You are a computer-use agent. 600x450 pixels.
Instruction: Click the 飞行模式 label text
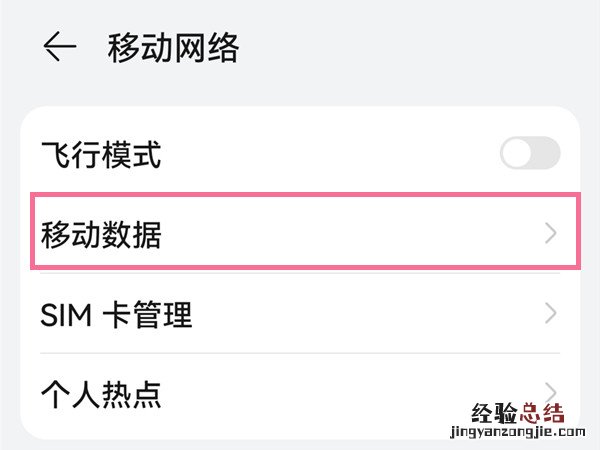101,155
